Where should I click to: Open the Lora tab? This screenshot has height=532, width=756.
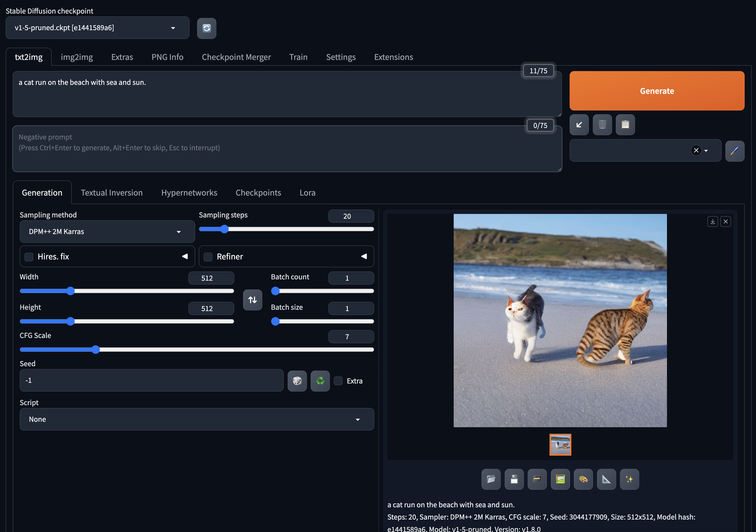point(307,193)
